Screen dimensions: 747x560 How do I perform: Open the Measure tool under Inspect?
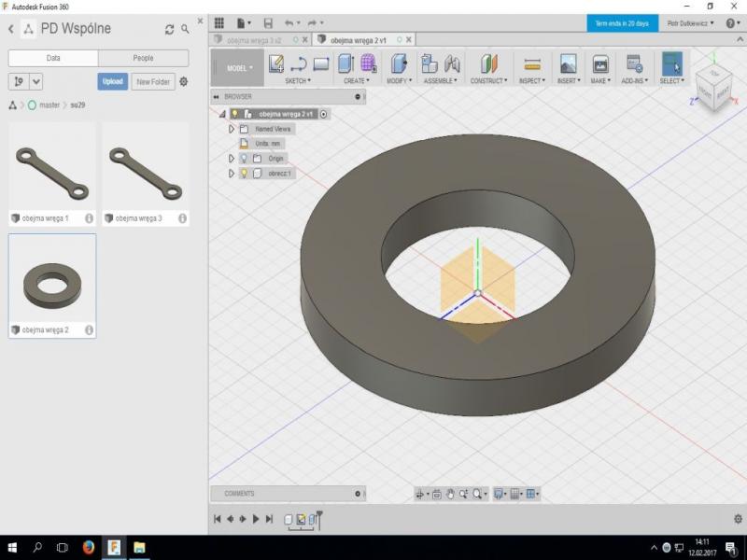point(532,63)
